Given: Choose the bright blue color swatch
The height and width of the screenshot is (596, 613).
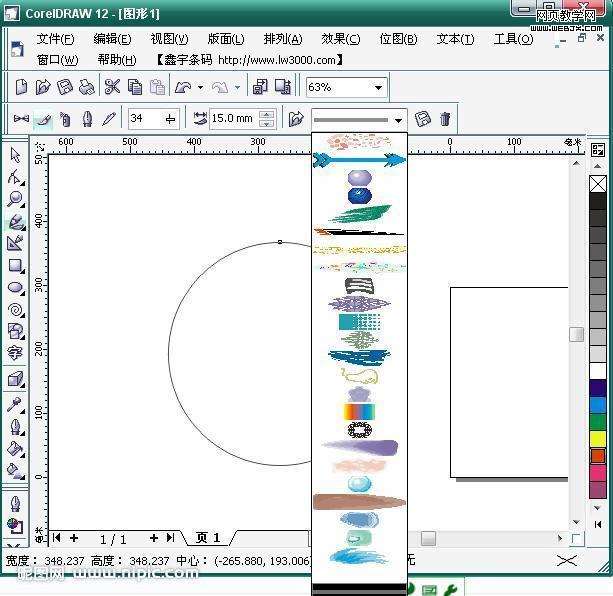Looking at the screenshot, I should [x=597, y=405].
